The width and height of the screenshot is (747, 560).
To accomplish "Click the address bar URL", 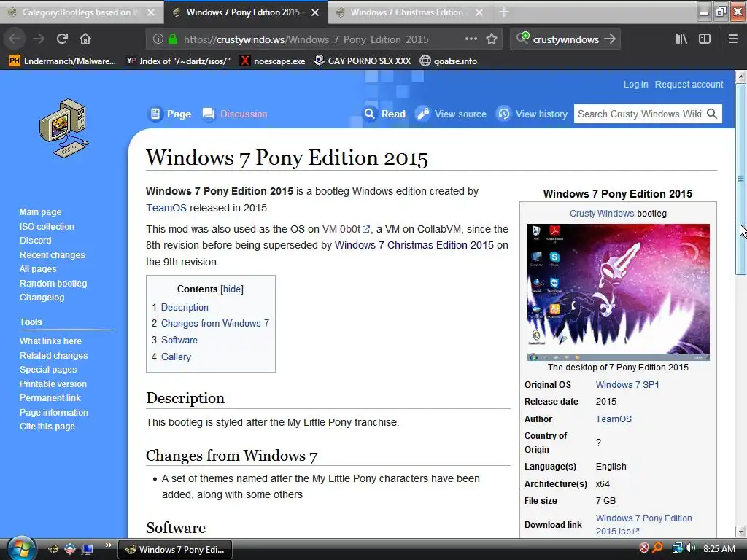I will [306, 39].
